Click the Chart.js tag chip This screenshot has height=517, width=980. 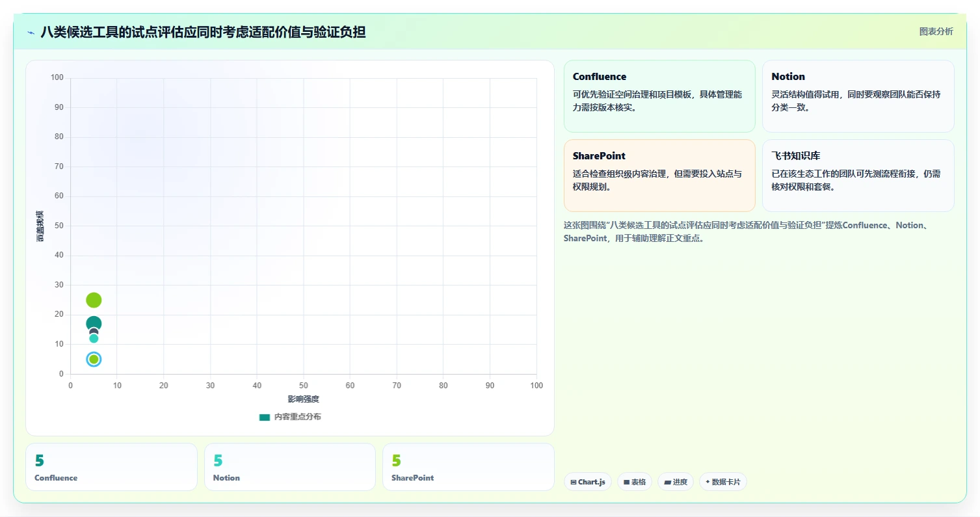588,482
